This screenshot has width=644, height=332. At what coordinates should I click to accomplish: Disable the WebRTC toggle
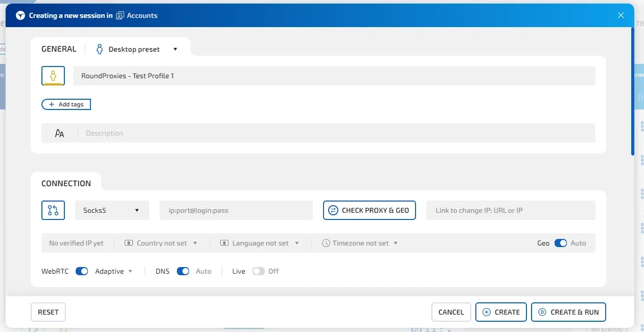82,271
